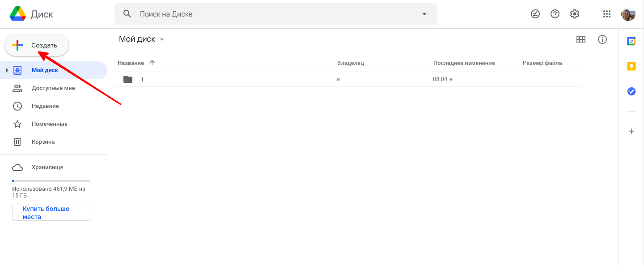Click the offline ready status icon
This screenshot has width=644, height=266.
pyautogui.click(x=535, y=14)
